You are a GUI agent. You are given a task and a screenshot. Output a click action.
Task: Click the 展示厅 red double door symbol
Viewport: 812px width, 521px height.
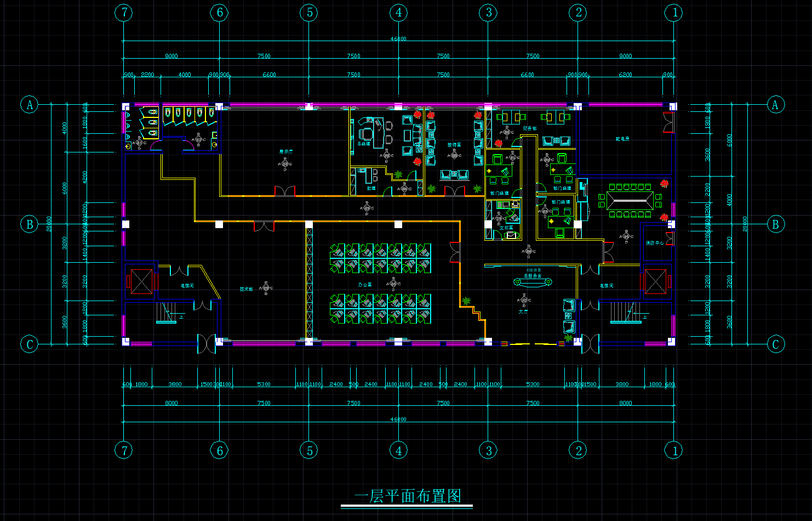coord(285,191)
